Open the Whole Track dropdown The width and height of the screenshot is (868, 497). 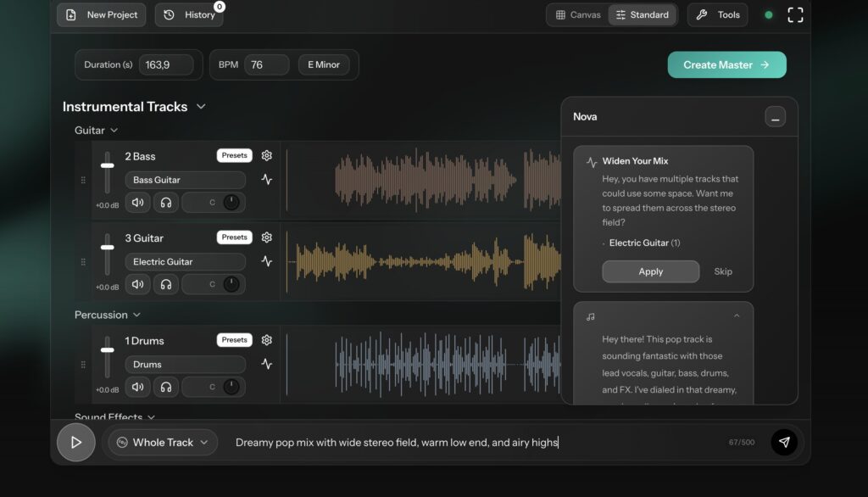(162, 442)
